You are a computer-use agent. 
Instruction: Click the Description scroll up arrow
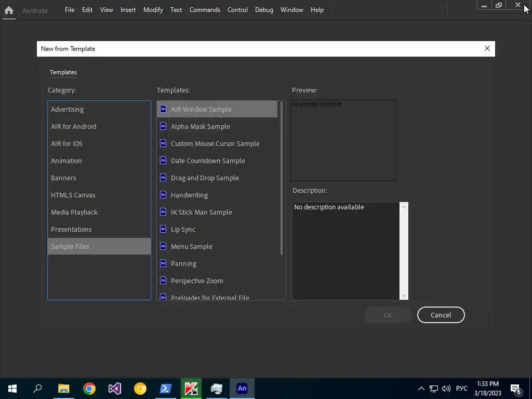pos(404,207)
